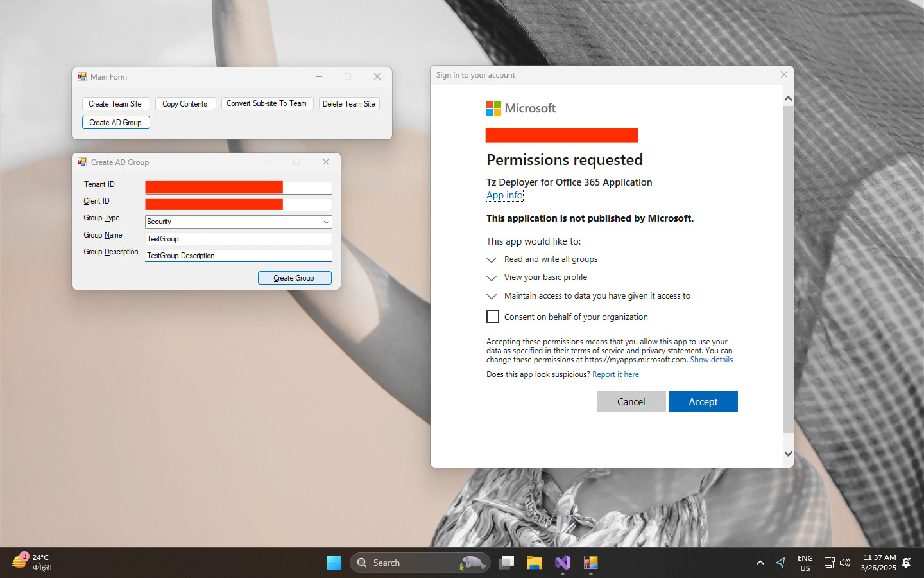The image size is (924, 578).
Task: Click the Tenant ID label
Action: tap(99, 184)
